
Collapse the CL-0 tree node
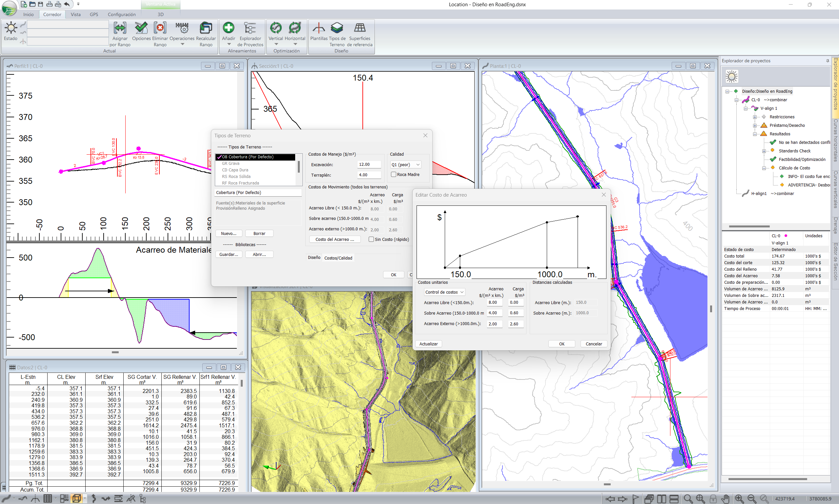(x=736, y=100)
